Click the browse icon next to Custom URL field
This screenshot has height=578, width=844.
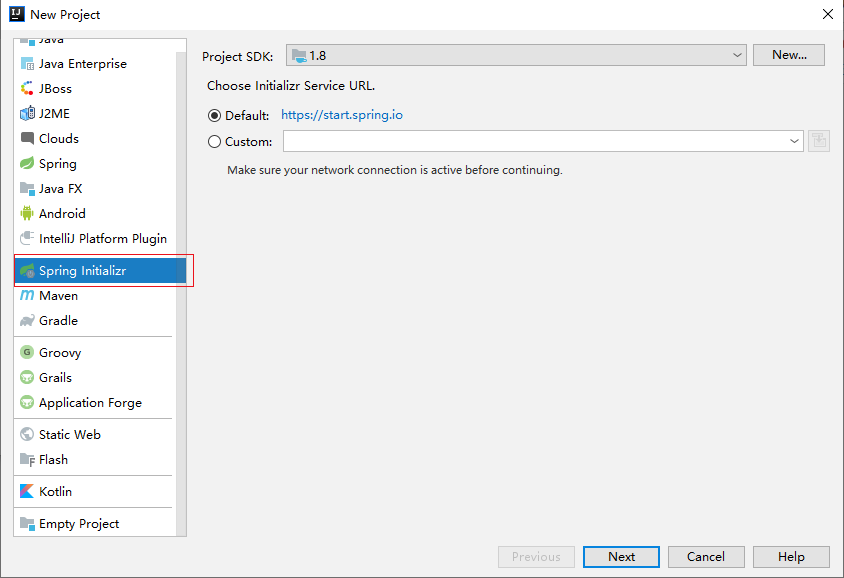[x=818, y=140]
